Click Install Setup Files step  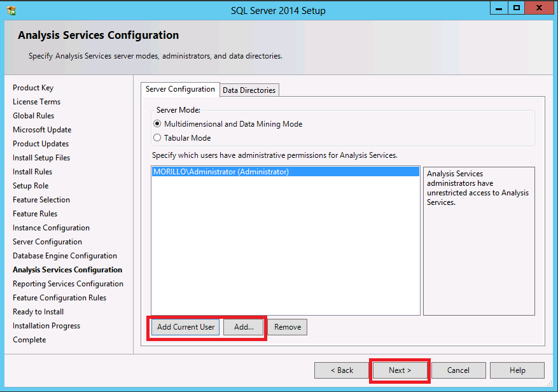tap(41, 158)
